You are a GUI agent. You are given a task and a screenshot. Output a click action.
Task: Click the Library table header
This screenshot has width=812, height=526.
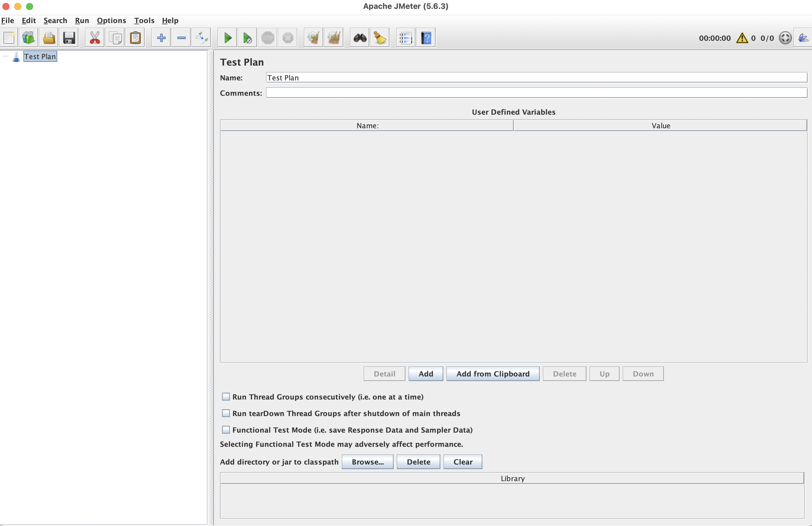[512, 478]
